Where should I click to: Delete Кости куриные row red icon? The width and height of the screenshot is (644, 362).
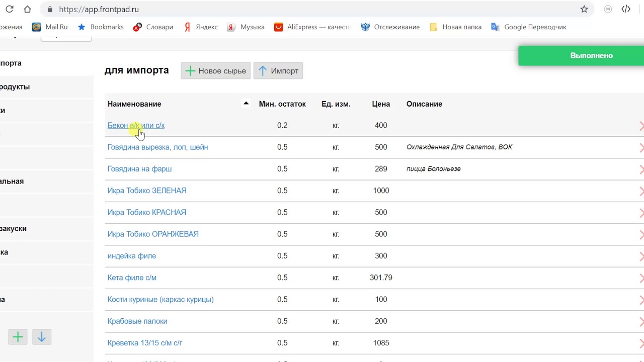641,300
